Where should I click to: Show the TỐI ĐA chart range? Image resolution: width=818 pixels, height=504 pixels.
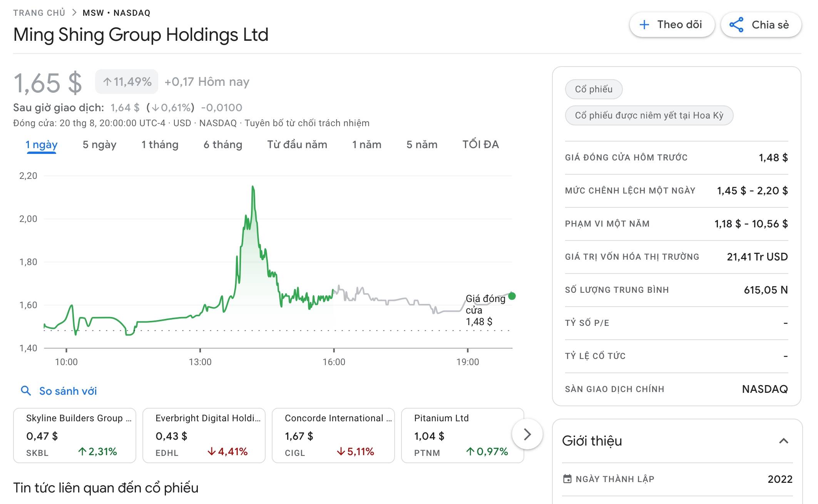[x=480, y=145]
